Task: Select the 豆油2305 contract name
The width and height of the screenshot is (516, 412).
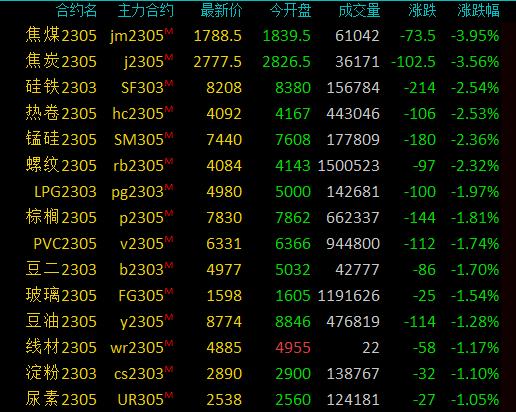Action: pyautogui.click(x=61, y=322)
